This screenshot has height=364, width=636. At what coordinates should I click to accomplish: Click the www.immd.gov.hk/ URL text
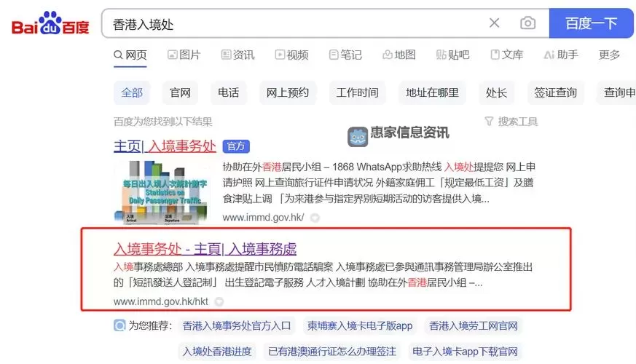click(x=263, y=218)
